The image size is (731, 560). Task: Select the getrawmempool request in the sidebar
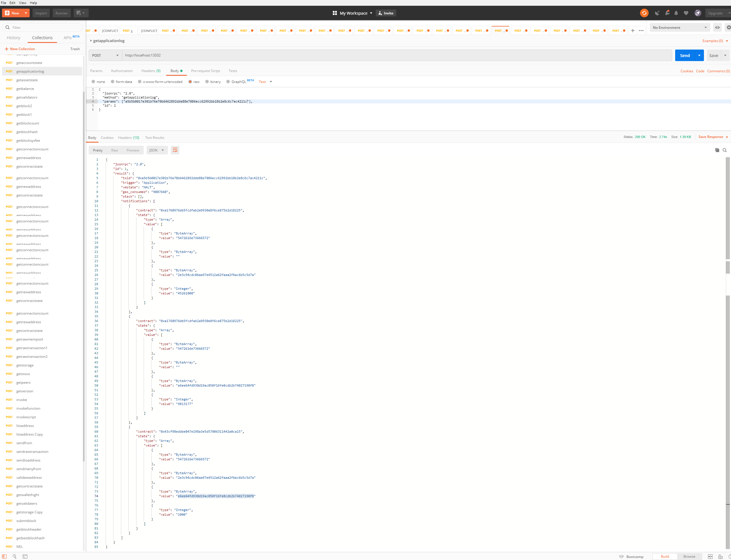30,339
